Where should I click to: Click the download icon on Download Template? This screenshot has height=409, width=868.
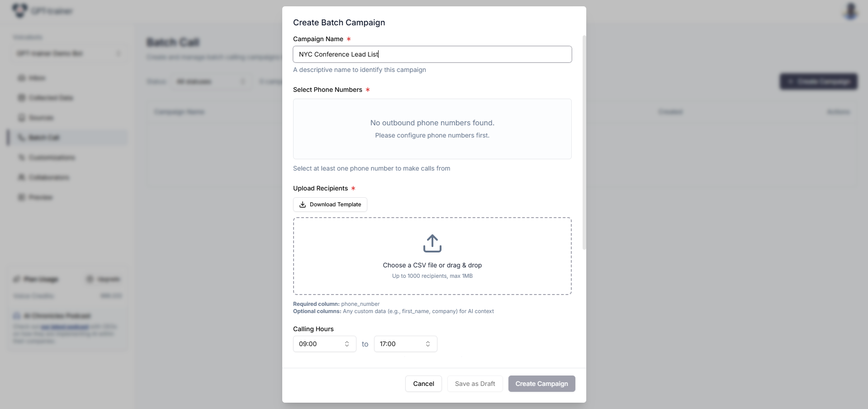tap(303, 204)
